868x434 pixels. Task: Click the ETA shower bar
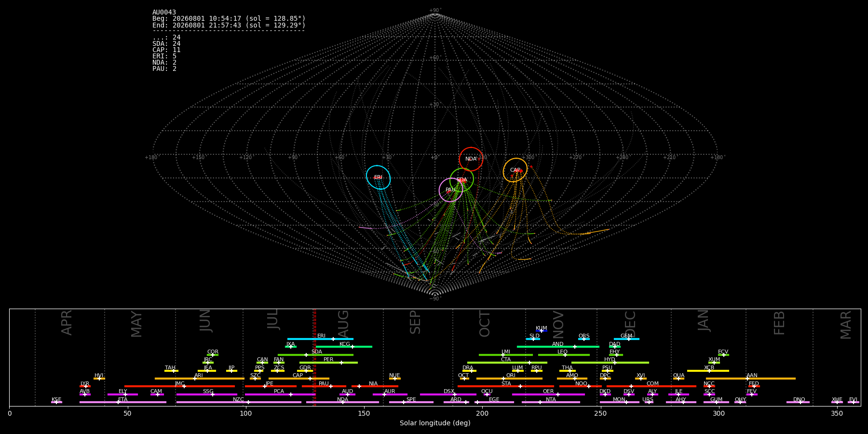pyautogui.click(x=123, y=402)
